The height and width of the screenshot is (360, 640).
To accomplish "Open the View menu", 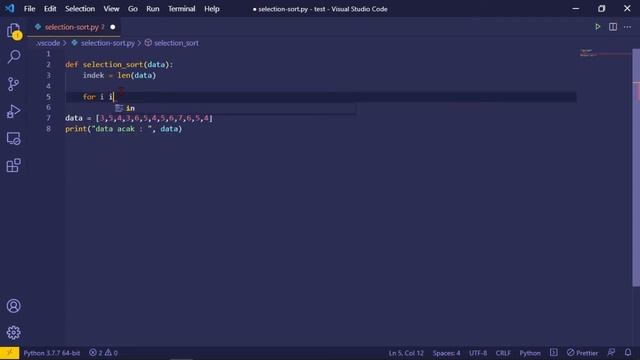I will [x=111, y=9].
